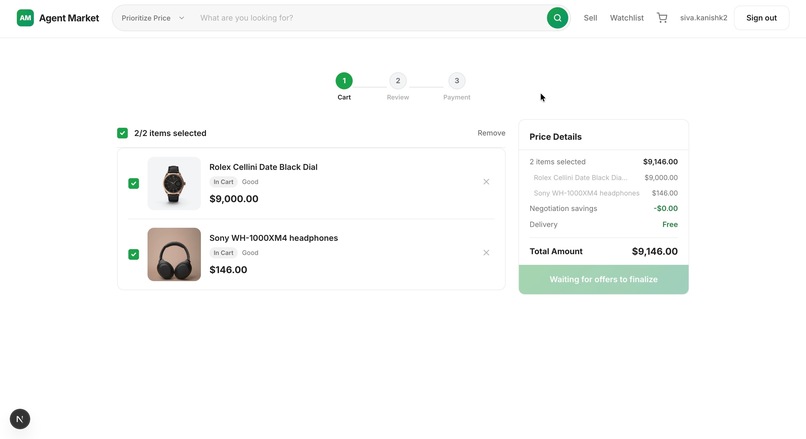Click the Total Amount label
Screen dimensions: 806x439
point(556,251)
